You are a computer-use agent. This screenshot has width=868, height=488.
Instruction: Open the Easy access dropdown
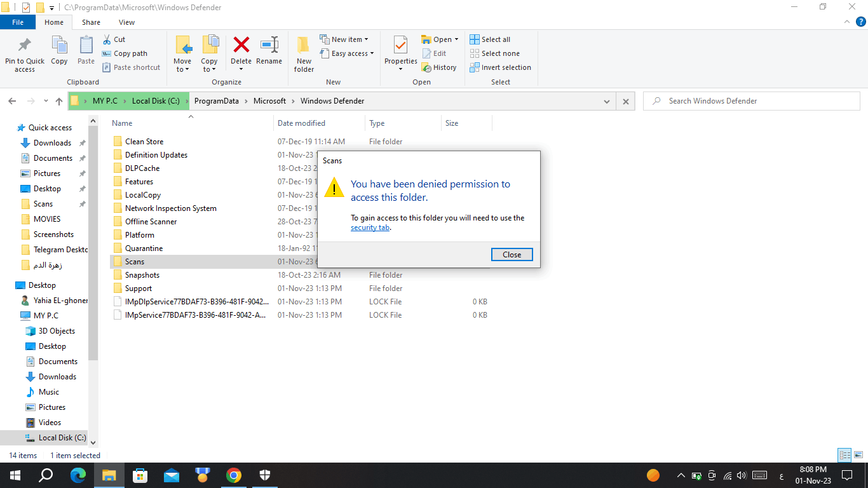coord(346,53)
